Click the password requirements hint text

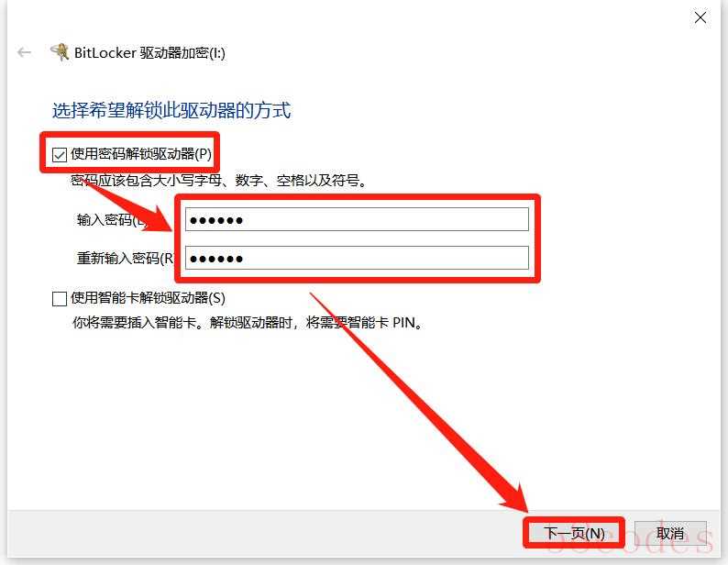(219, 181)
